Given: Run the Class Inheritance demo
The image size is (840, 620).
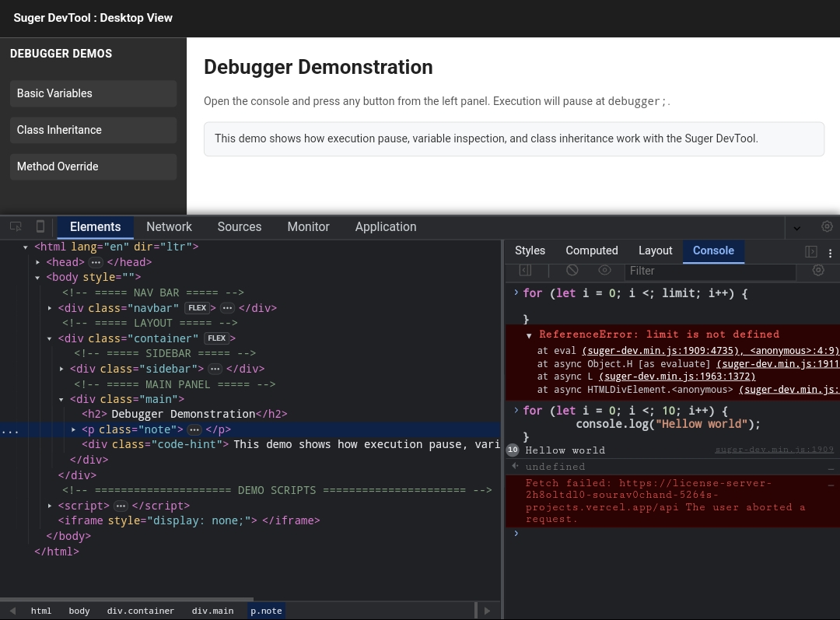Looking at the screenshot, I should click(x=93, y=130).
